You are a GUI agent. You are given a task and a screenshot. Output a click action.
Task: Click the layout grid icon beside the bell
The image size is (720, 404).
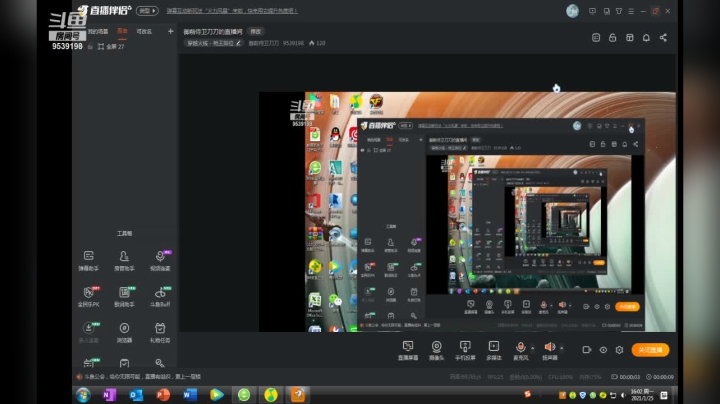pos(630,38)
